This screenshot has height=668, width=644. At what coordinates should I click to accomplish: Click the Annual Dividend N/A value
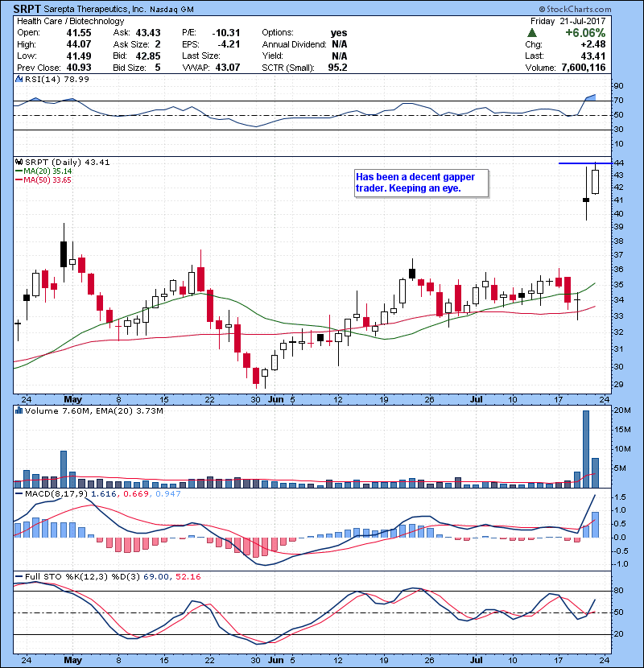[339, 44]
